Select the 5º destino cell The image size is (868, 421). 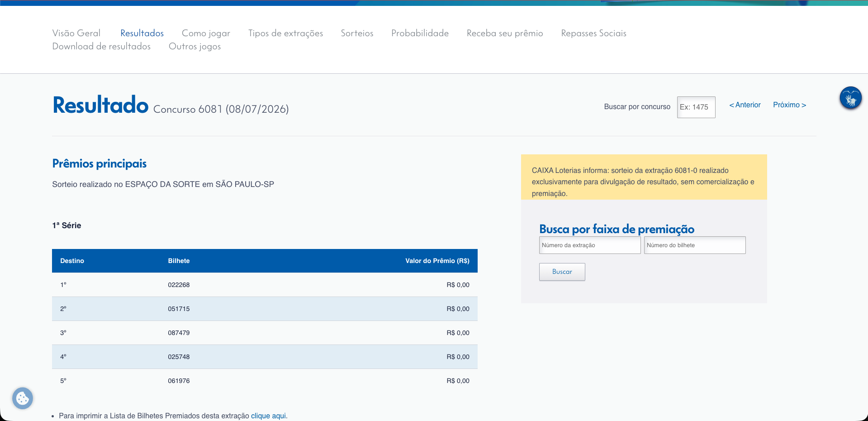[x=63, y=381]
